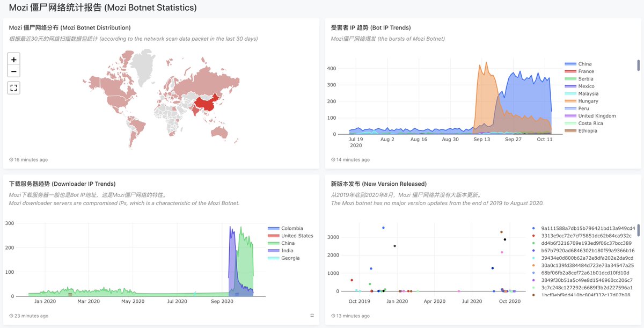Click the 'Oct 2019' label in version chart
The height and width of the screenshot is (328, 644).
click(x=360, y=301)
